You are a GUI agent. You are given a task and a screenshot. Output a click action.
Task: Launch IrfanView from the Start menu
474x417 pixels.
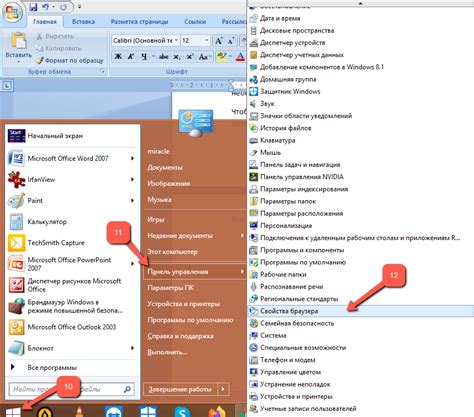tap(72, 179)
